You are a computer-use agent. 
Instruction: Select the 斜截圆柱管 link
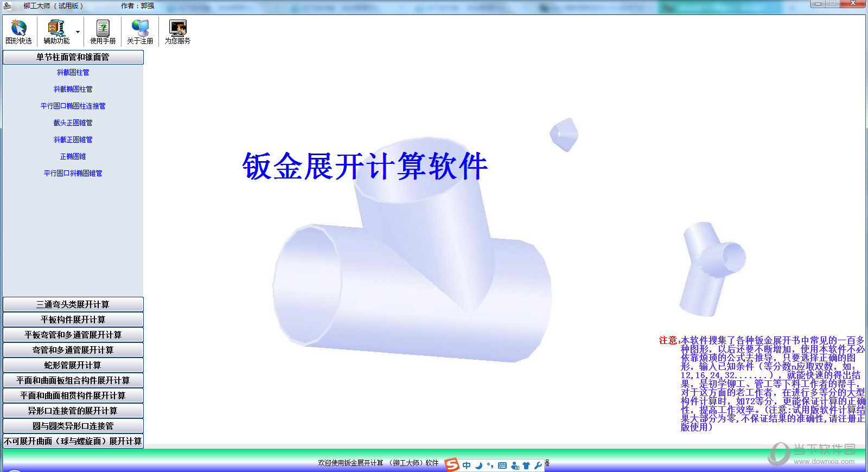tap(73, 72)
